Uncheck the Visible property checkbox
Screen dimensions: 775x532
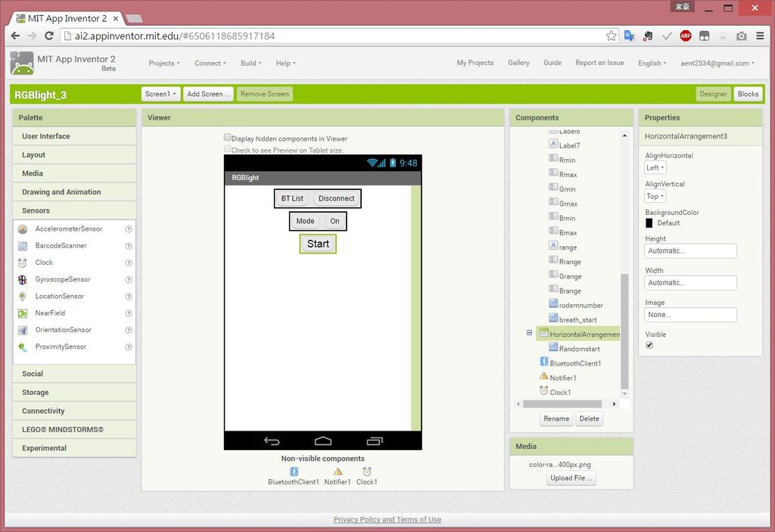649,345
